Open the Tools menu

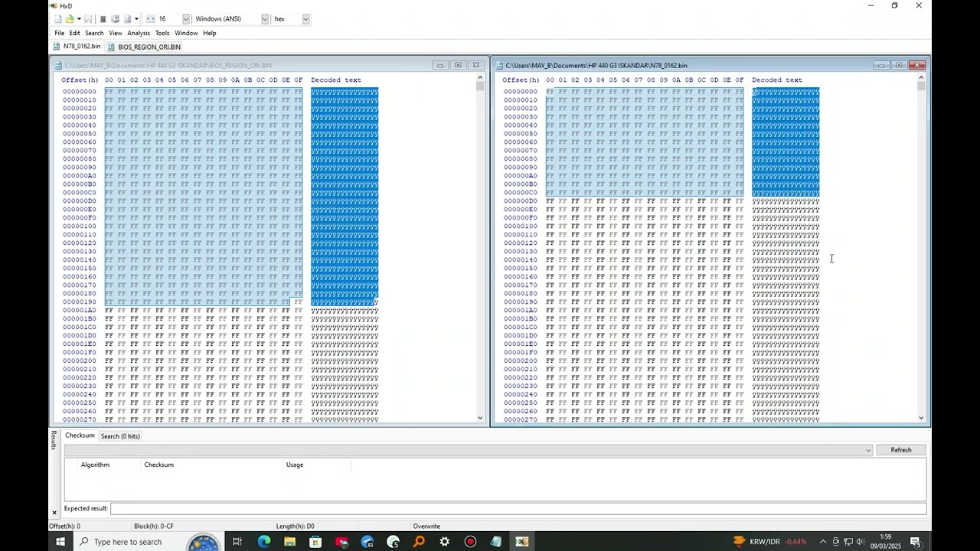162,33
